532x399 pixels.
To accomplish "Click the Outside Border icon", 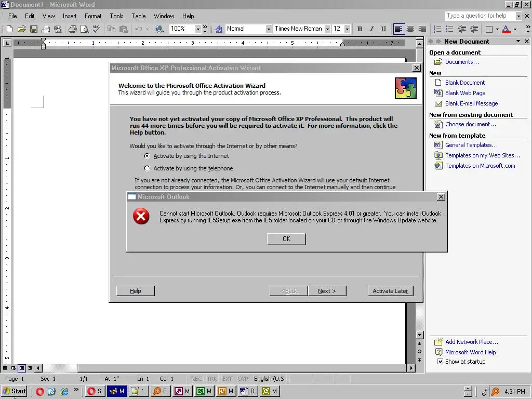I will tap(489, 29).
